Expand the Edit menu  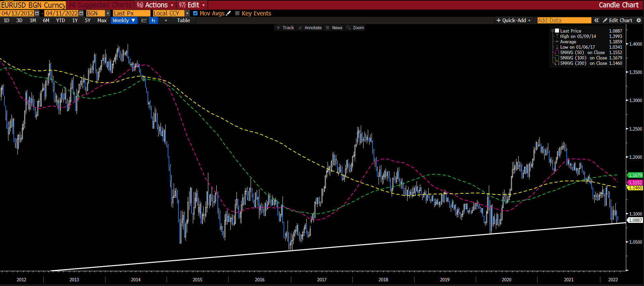pos(192,5)
